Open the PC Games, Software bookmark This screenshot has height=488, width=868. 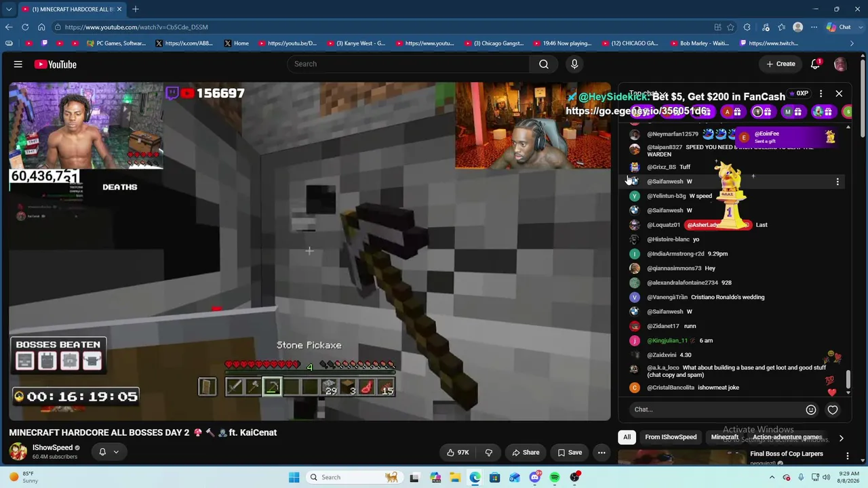(117, 43)
